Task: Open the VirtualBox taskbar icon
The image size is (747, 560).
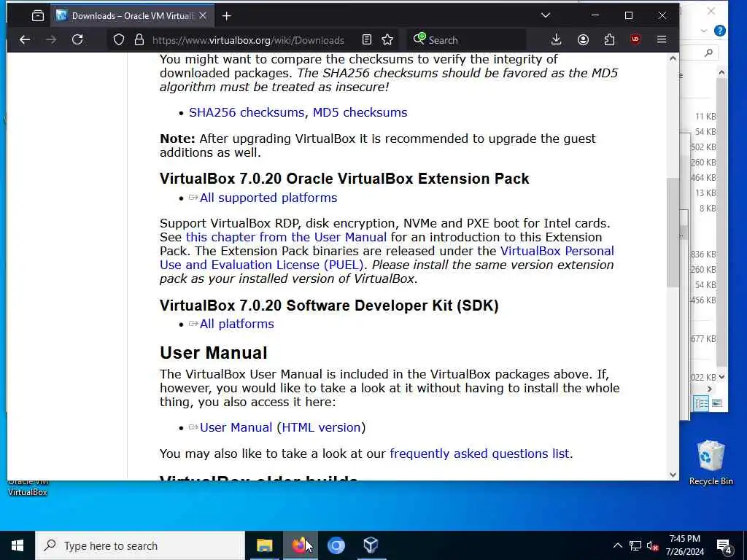Action: coord(371,545)
